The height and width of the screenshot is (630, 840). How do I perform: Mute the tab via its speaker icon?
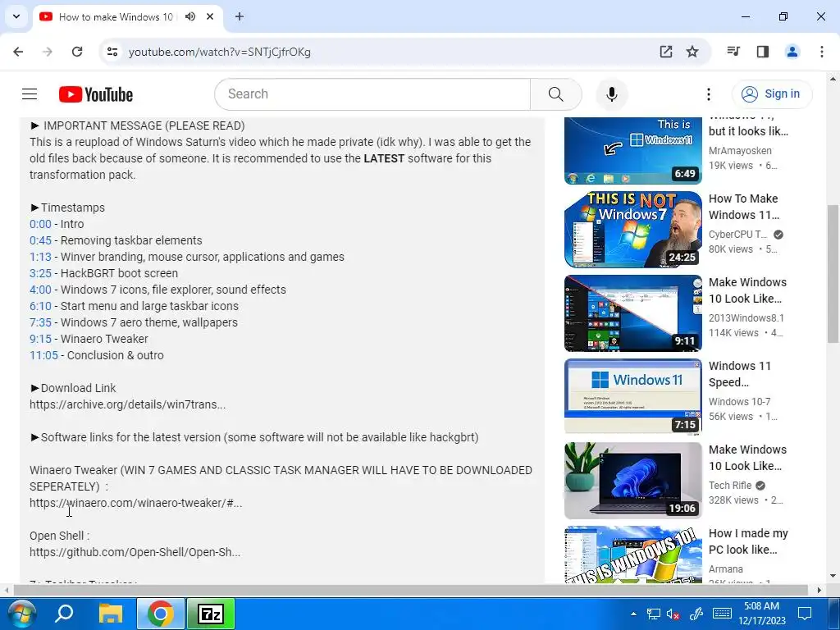[190, 16]
